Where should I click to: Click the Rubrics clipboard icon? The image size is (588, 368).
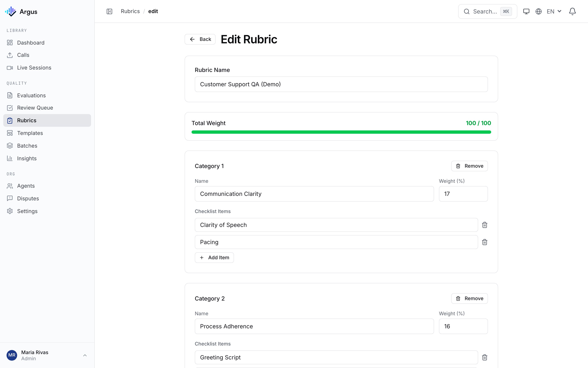click(10, 120)
